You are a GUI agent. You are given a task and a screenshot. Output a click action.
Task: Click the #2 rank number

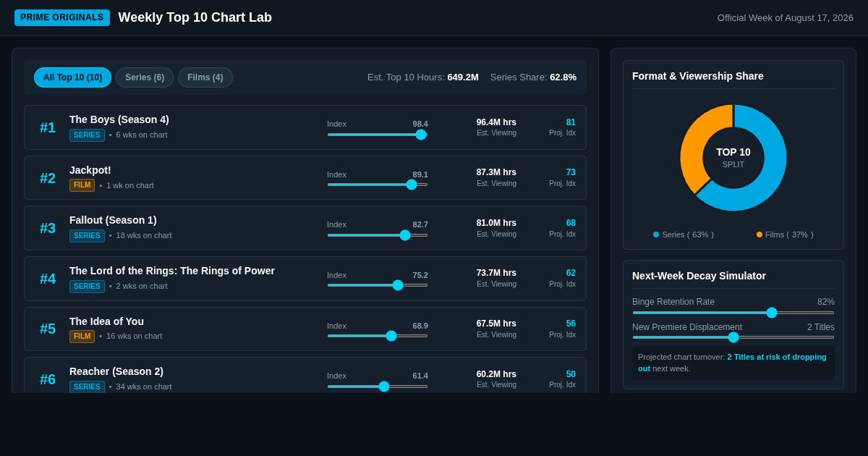[48, 178]
